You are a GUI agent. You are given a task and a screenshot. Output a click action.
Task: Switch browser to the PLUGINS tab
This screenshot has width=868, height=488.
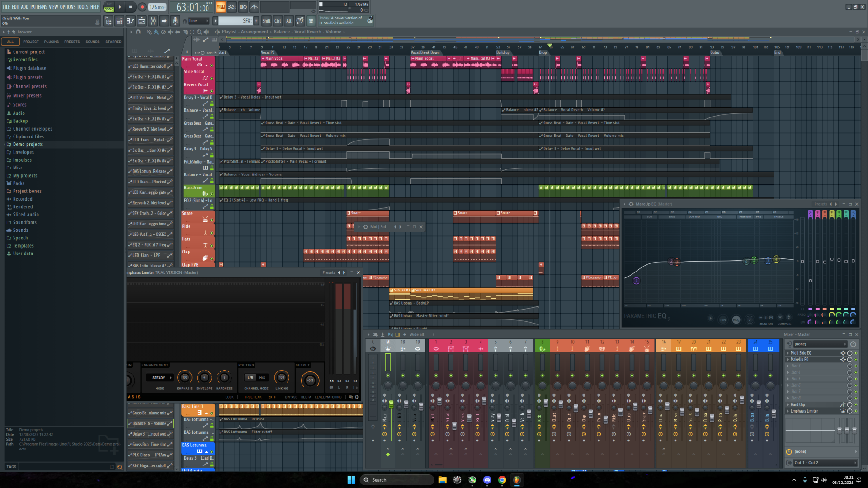51,42
